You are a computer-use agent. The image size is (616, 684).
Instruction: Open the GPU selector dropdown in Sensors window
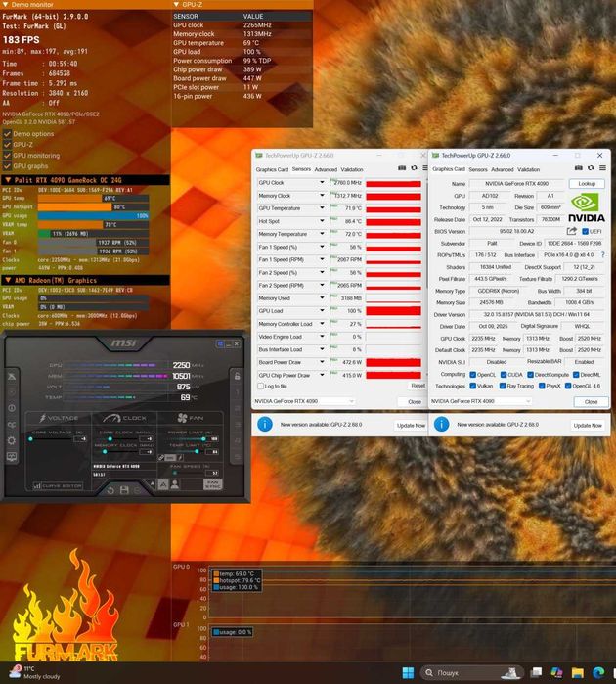click(x=304, y=401)
